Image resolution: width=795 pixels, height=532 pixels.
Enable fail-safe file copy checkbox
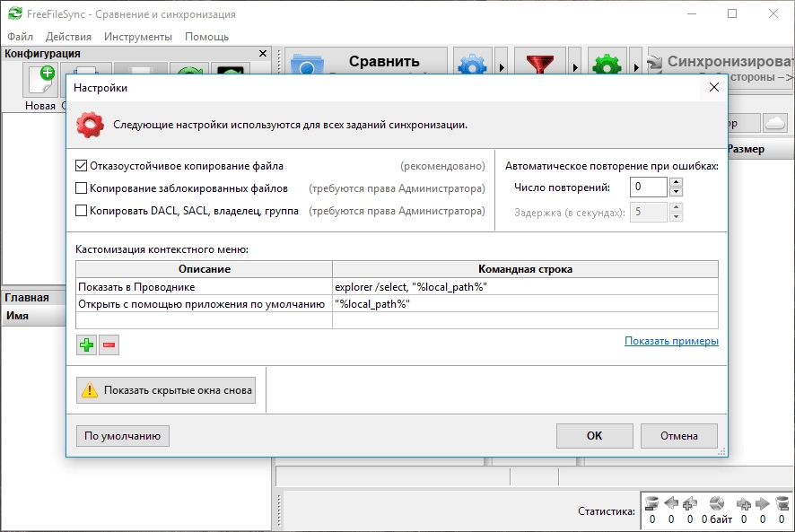[81, 166]
